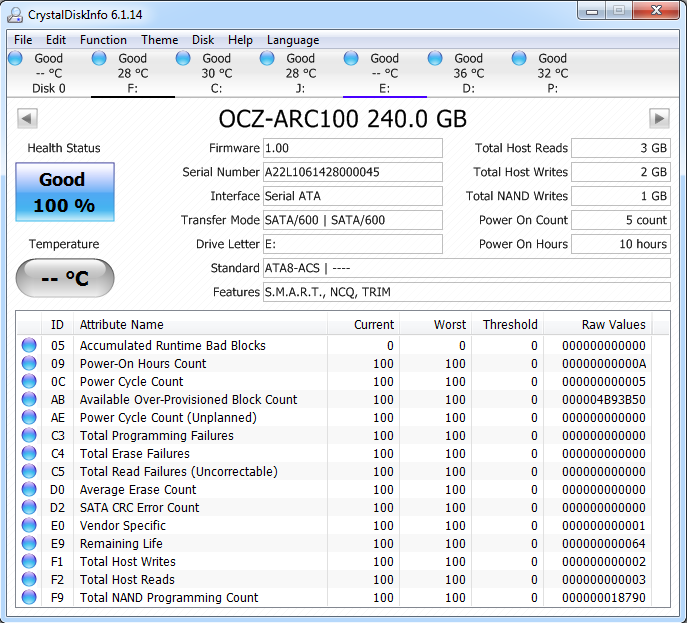This screenshot has height=623, width=687.
Task: Select the D: drive status orb
Action: click(x=435, y=59)
